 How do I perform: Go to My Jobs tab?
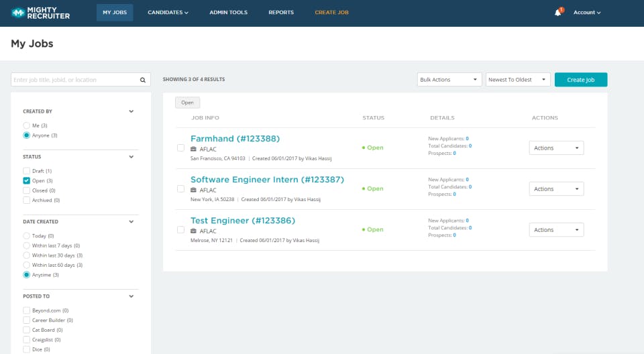tap(115, 13)
